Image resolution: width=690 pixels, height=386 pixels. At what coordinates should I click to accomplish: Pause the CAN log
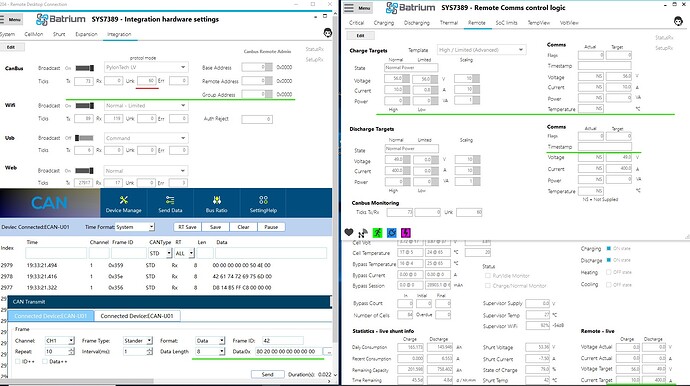(271, 227)
